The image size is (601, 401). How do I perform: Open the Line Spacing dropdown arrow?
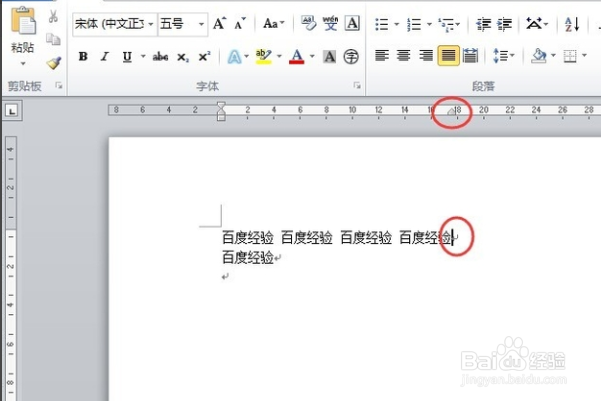pyautogui.click(x=512, y=56)
